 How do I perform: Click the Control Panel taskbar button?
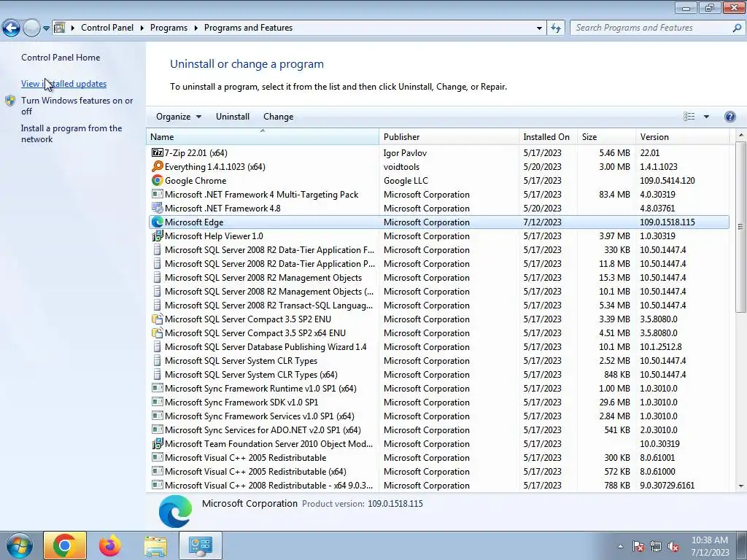point(201,545)
